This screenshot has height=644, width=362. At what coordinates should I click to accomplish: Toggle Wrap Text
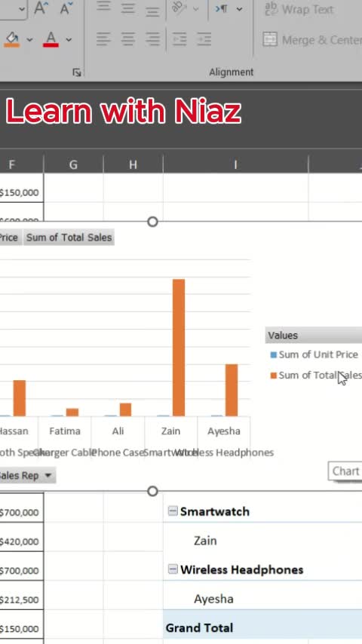pyautogui.click(x=299, y=9)
